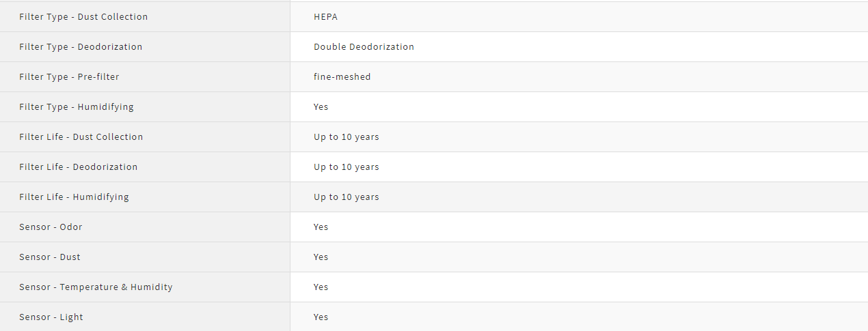The height and width of the screenshot is (331, 868).
Task: Select the 'fine-meshed' value text
Action: click(x=342, y=77)
